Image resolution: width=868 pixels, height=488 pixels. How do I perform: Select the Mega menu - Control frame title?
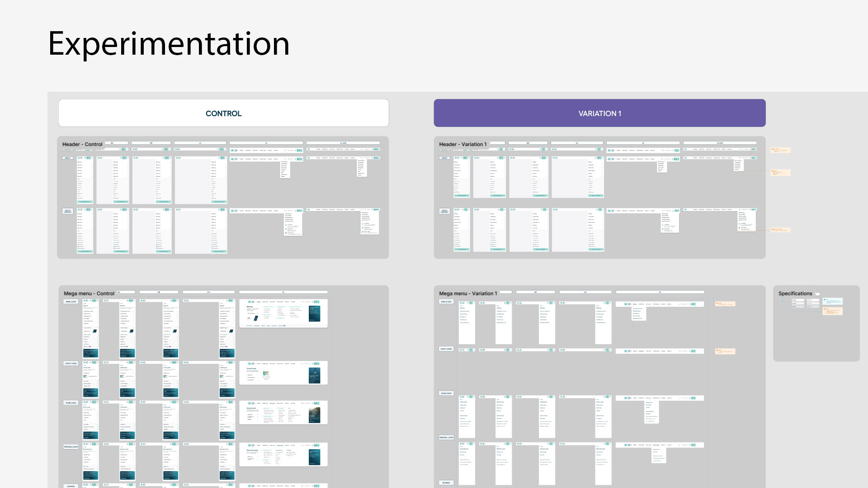point(89,293)
